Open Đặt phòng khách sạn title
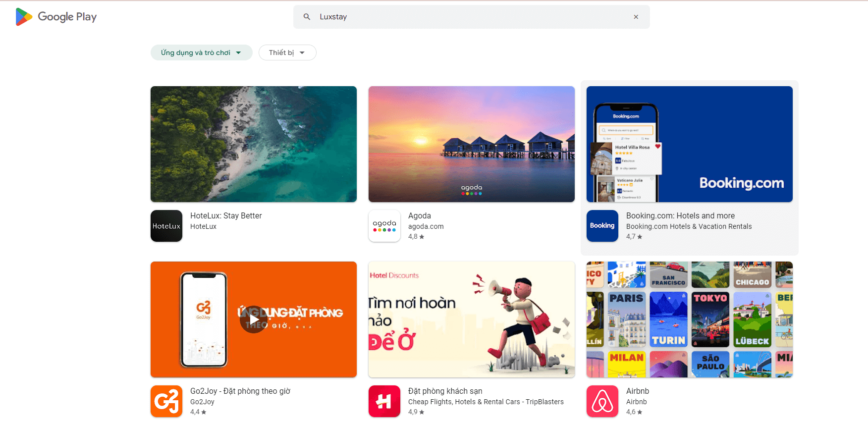The width and height of the screenshot is (868, 425). 445,391
